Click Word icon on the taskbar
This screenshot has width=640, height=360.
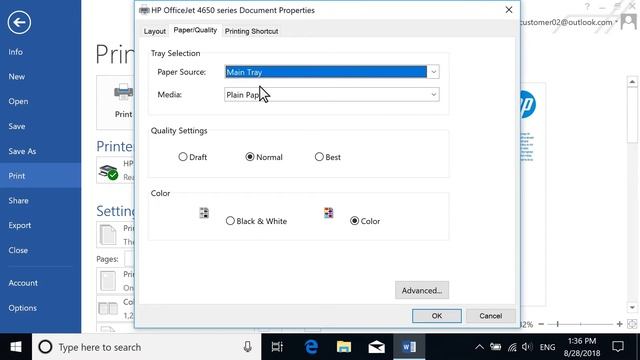click(x=409, y=347)
